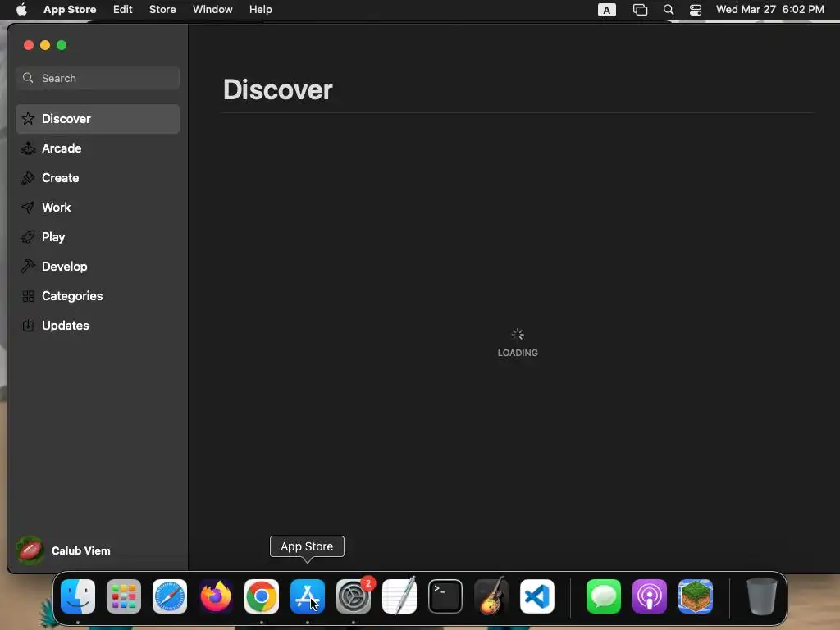840x630 pixels.
Task: Click the Arcade joystick icon in sidebar
Action: [x=28, y=148]
